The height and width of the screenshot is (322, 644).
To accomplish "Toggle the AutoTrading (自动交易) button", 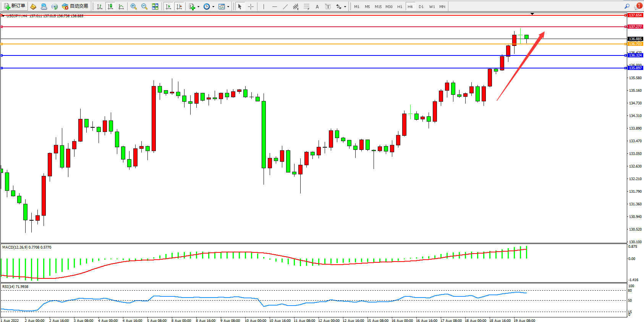I will 75,6.
